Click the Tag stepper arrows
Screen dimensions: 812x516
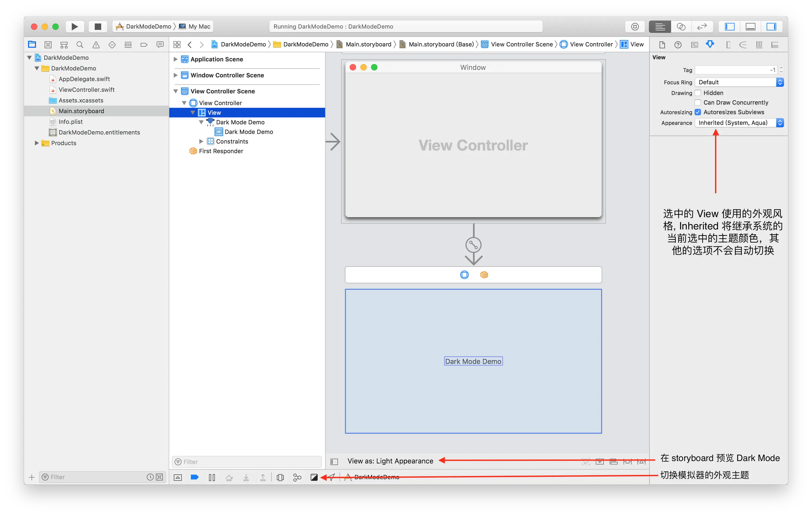pyautogui.click(x=781, y=70)
